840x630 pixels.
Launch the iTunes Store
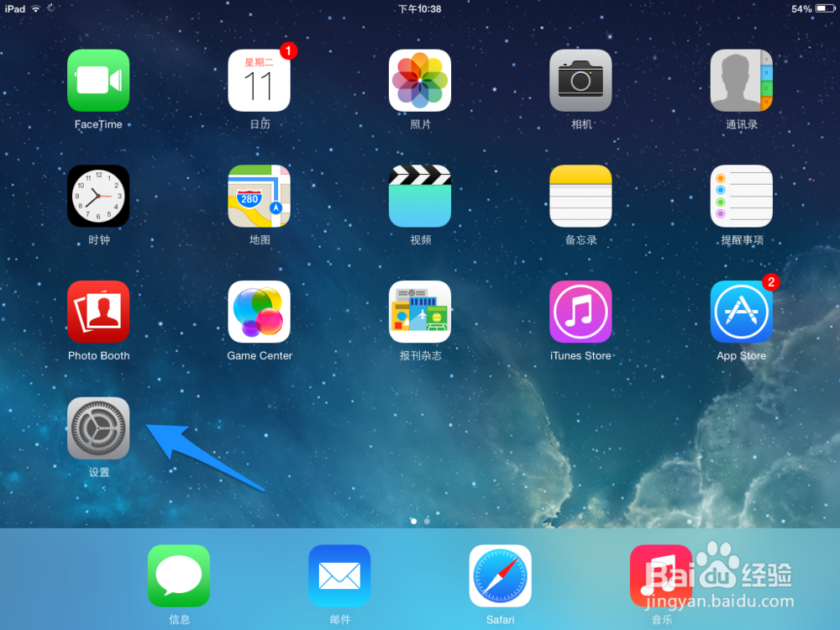580,312
